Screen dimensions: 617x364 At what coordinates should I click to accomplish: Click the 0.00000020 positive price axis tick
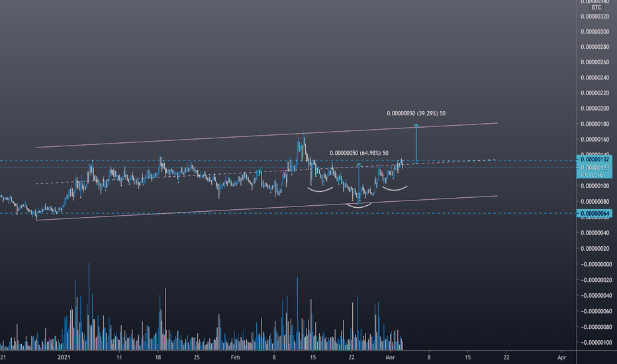pos(595,249)
